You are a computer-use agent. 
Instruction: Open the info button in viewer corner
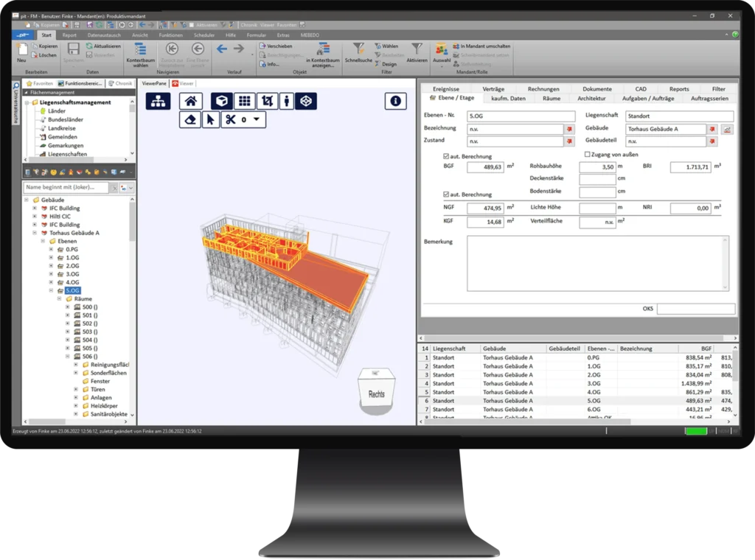coord(395,102)
